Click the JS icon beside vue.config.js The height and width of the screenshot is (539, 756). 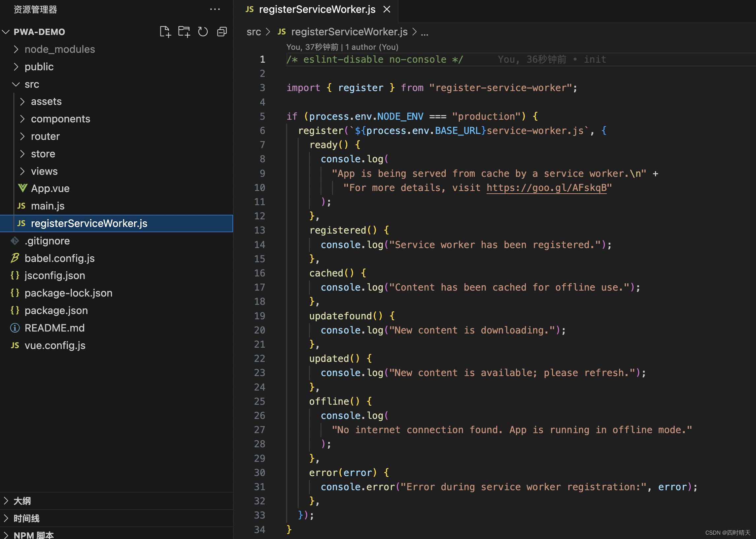[15, 345]
